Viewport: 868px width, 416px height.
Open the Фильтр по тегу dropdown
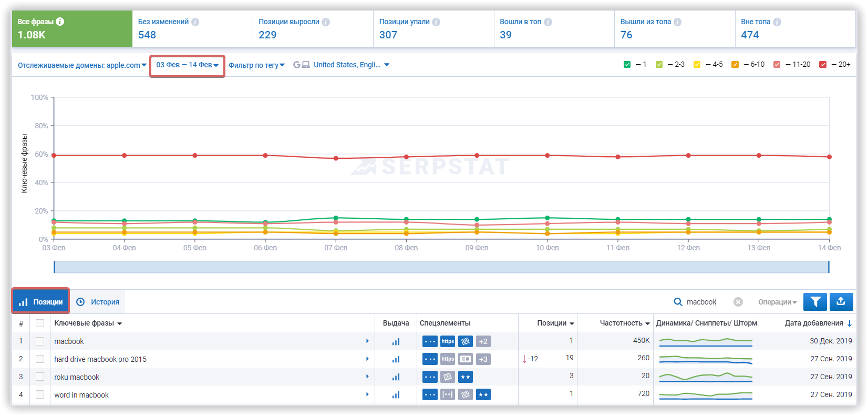[x=257, y=65]
